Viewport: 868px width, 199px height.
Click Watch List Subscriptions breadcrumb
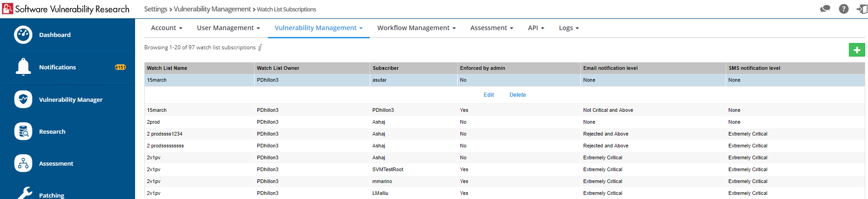(x=287, y=9)
